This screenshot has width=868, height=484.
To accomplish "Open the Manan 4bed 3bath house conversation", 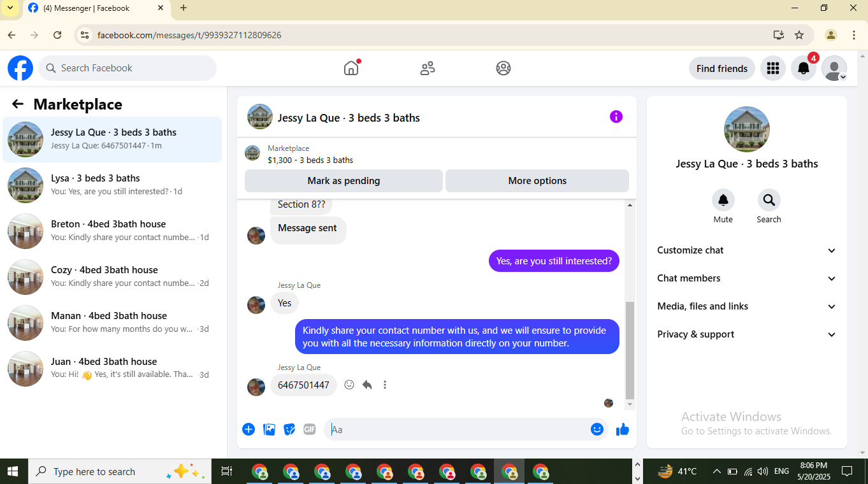I will coord(112,323).
